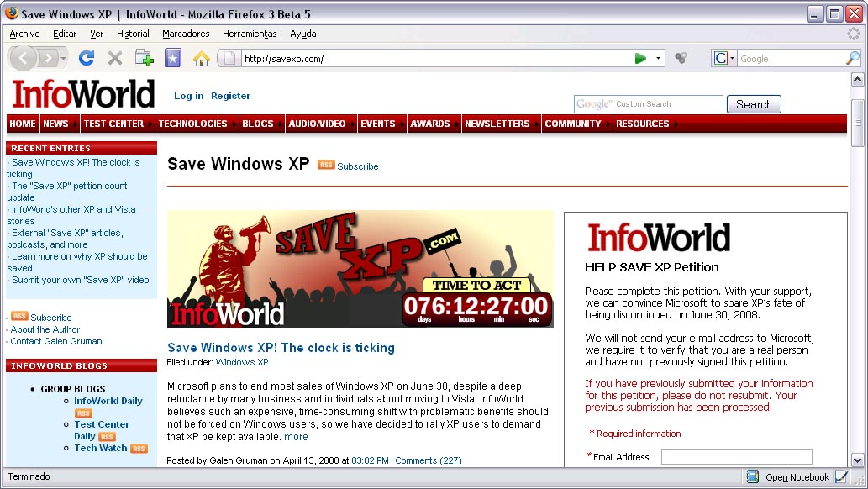Open the HOME navigation tab
This screenshot has height=489, width=868.
tap(23, 124)
